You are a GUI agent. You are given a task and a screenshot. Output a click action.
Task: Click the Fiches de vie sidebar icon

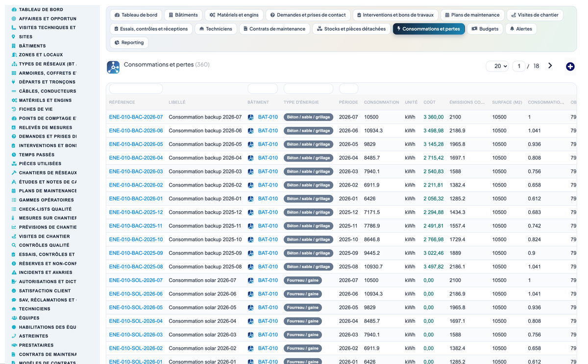tap(14, 109)
